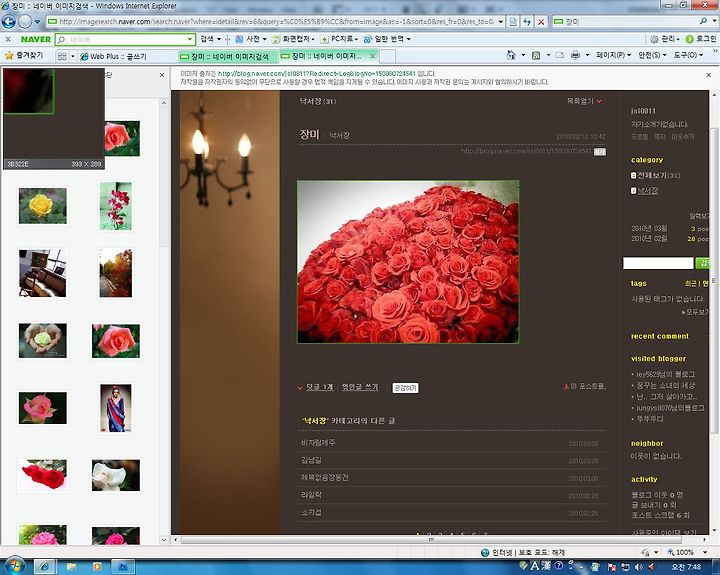This screenshot has width=720, height=575.
Task: Open the 사전 dictionary toolbar item
Action: click(250, 39)
